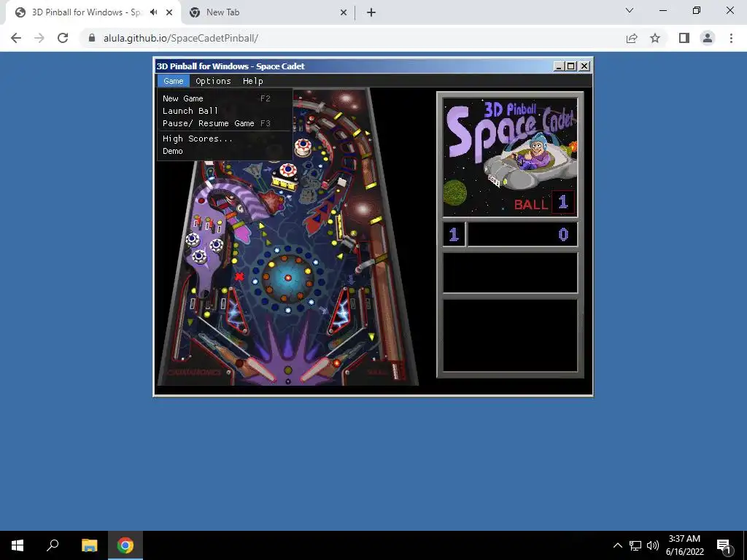Open the Windows Start menu
Image resolution: width=747 pixels, height=560 pixels.
[x=18, y=545]
